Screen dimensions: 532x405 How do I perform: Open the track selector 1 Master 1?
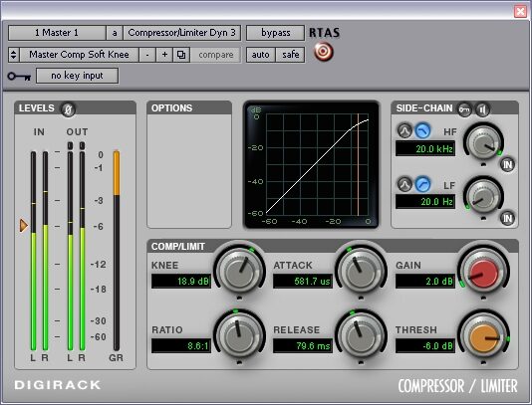tap(57, 33)
